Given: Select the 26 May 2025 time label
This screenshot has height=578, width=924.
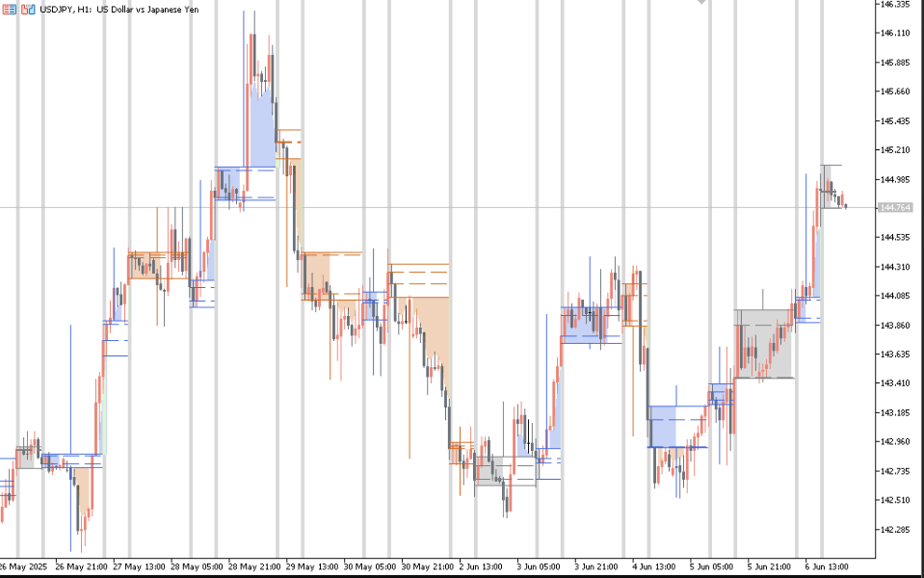Looking at the screenshot, I should 23,566.
